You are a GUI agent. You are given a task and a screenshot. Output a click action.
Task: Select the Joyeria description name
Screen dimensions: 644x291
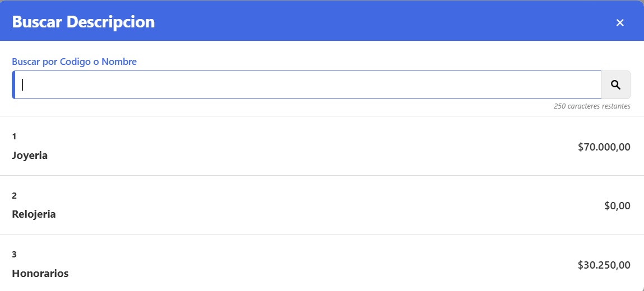[30, 155]
